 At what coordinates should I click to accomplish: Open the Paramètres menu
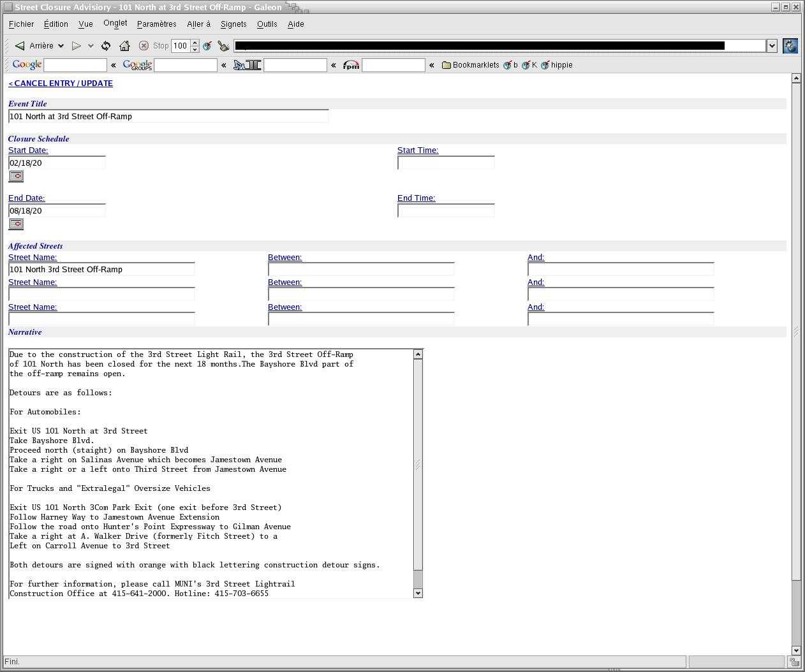coord(156,24)
